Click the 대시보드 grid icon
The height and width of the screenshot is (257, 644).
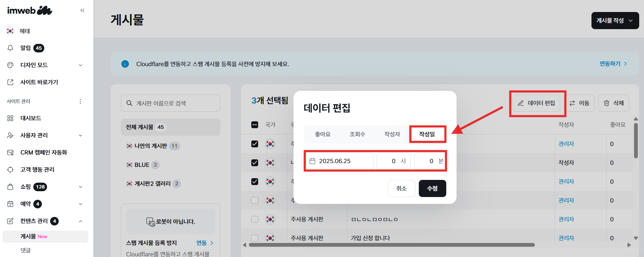pos(10,118)
